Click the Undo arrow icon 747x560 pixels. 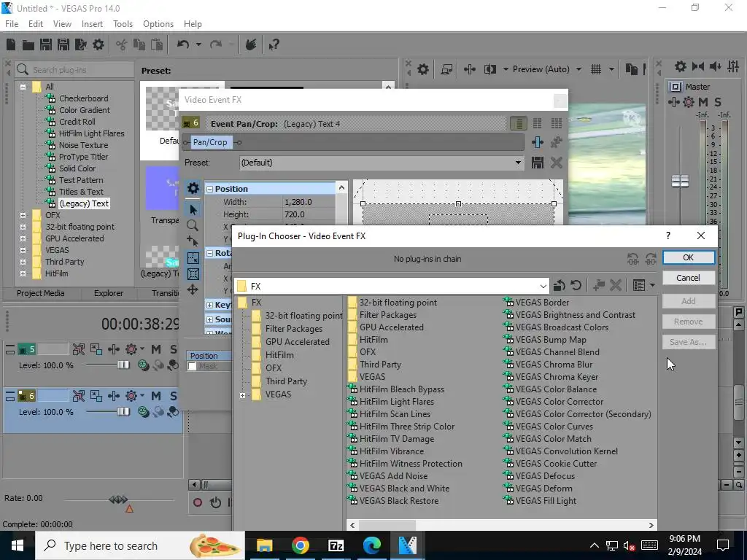click(x=183, y=44)
